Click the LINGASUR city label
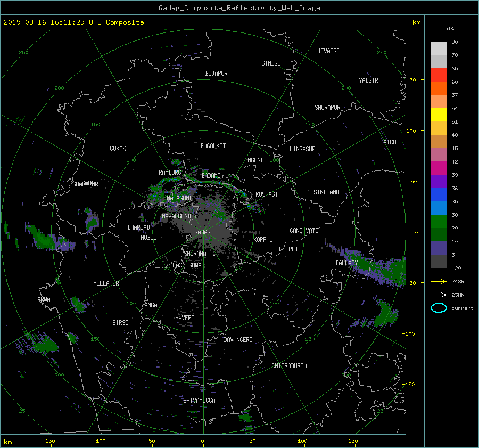479x448 pixels. pyautogui.click(x=302, y=149)
